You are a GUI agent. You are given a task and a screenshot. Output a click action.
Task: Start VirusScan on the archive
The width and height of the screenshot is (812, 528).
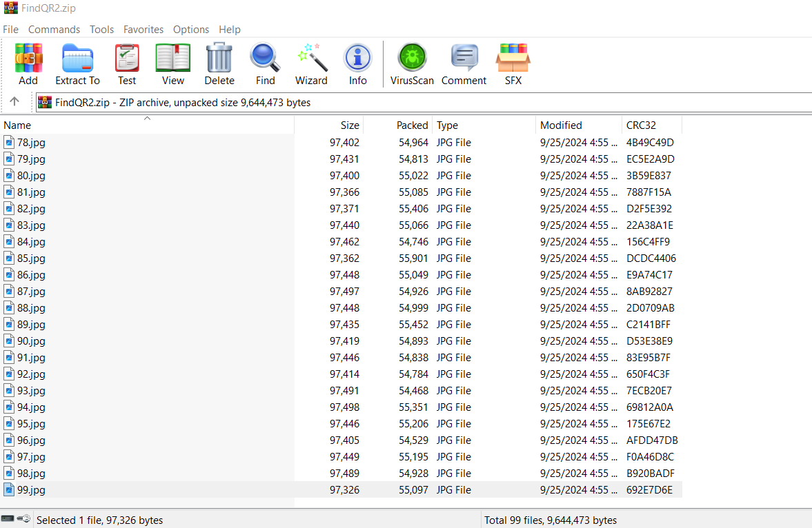click(x=413, y=64)
